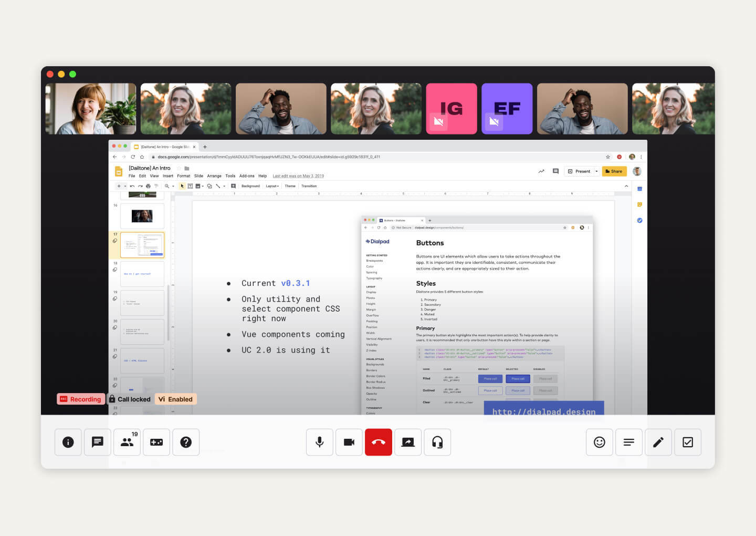Open the in-call chat

[97, 442]
